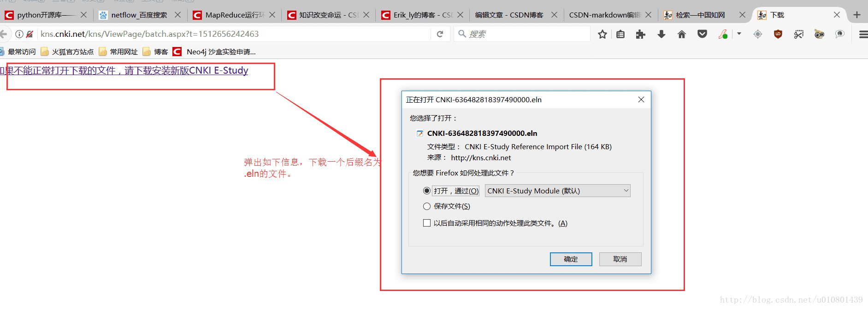Open the downloads arrow panel
The height and width of the screenshot is (309, 868).
click(661, 34)
